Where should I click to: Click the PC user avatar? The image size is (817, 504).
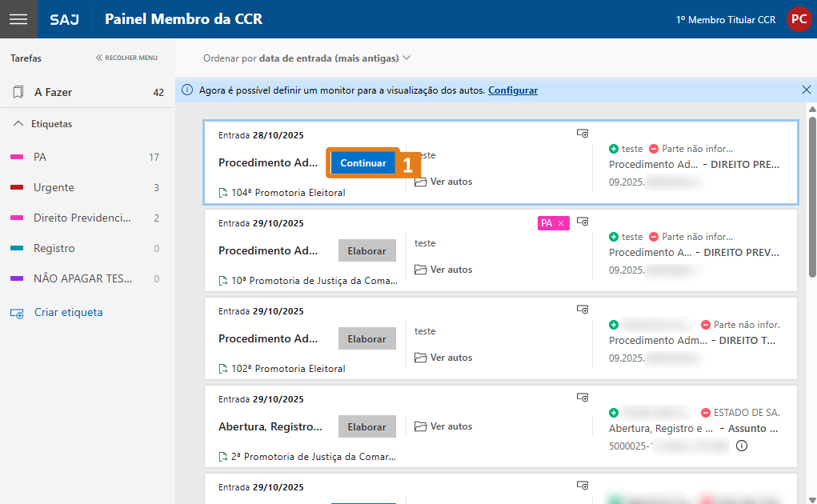click(798, 19)
